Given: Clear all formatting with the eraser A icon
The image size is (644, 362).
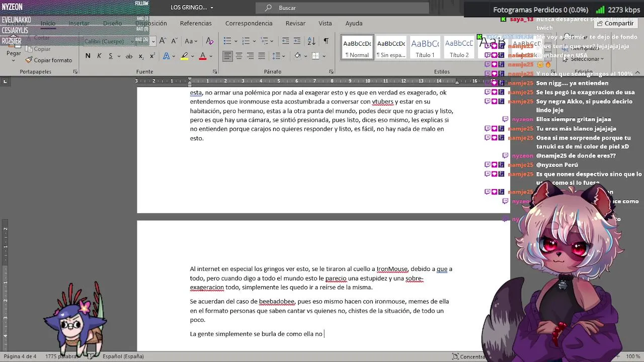Looking at the screenshot, I should (x=210, y=41).
